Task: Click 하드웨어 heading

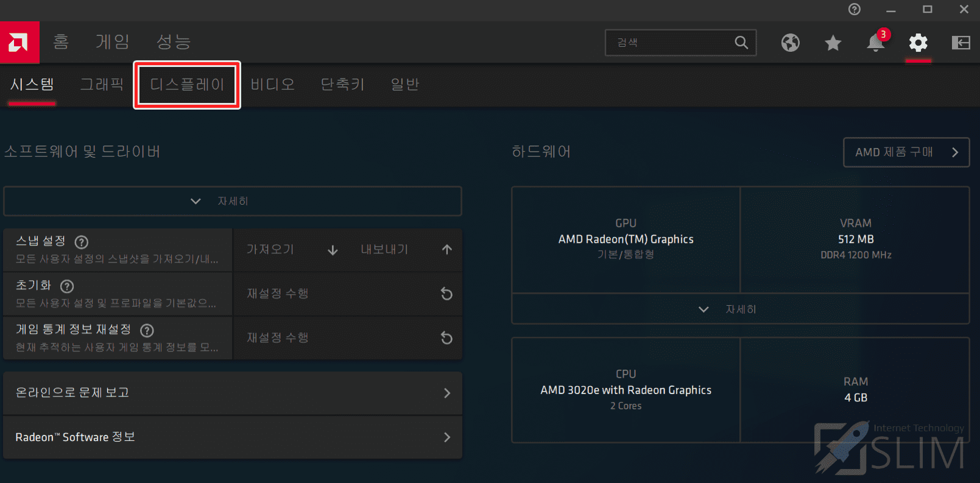Action: (541, 152)
